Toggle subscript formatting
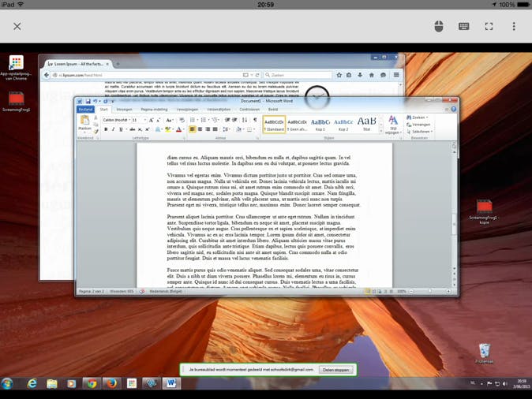 click(140, 129)
